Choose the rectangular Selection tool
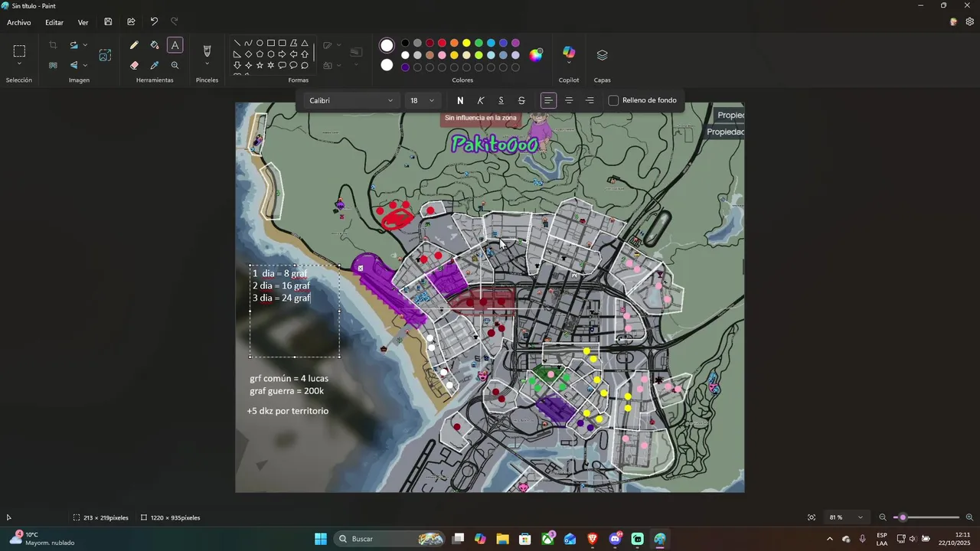980x551 pixels. 19,51
